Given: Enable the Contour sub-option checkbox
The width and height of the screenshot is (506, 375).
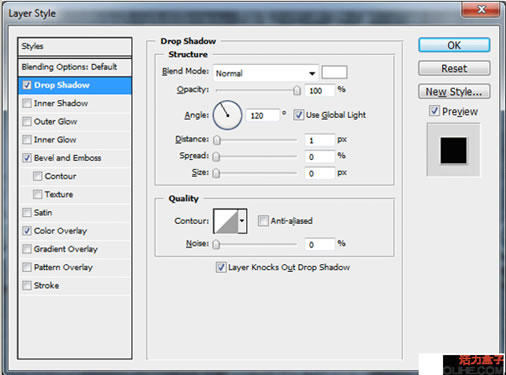Looking at the screenshot, I should pyautogui.click(x=38, y=176).
